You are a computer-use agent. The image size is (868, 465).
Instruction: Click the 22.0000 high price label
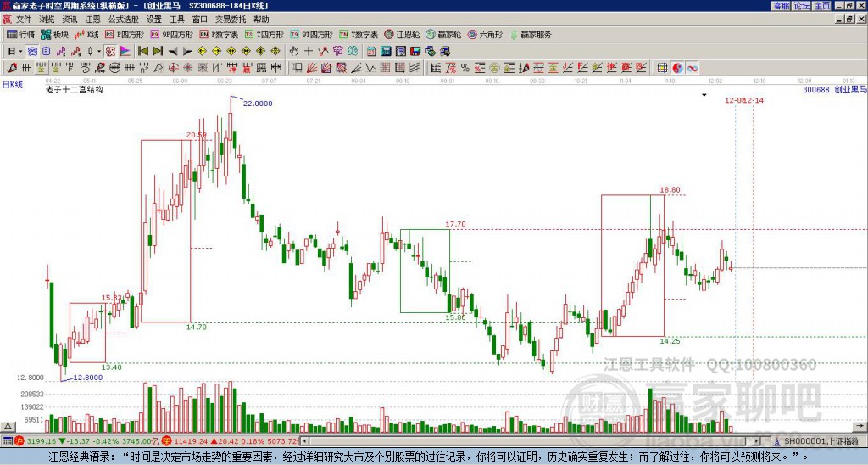pyautogui.click(x=258, y=103)
